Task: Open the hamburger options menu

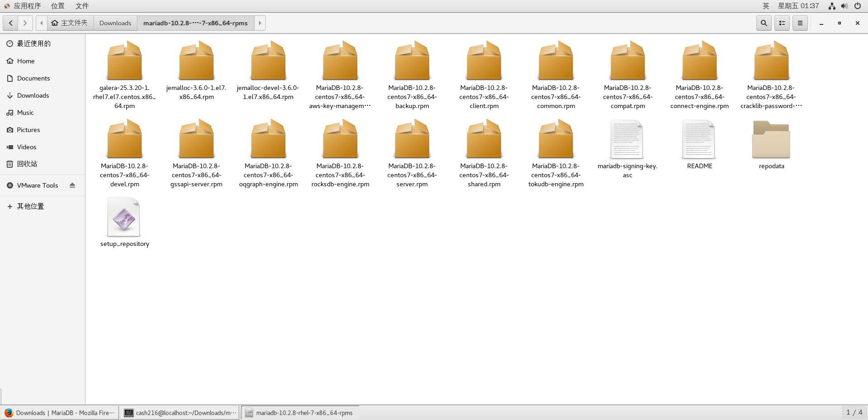Action: coord(800,23)
